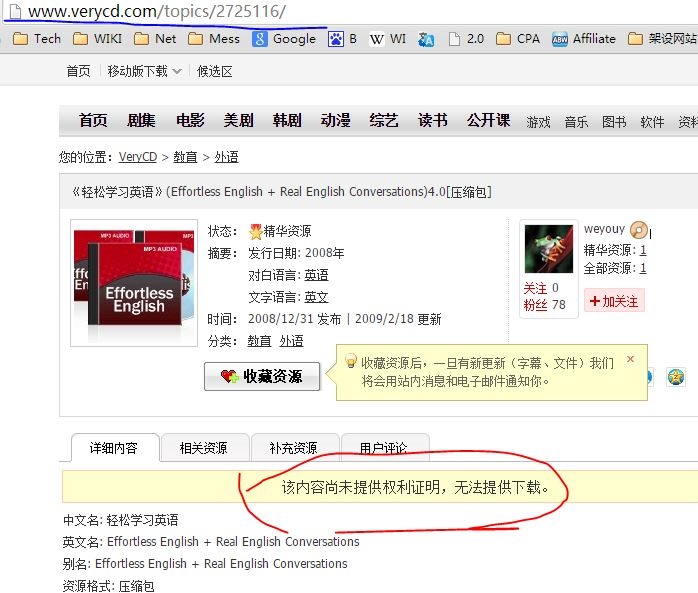Switch to the 详细内容 tab
The image size is (698, 593).
pos(114,448)
